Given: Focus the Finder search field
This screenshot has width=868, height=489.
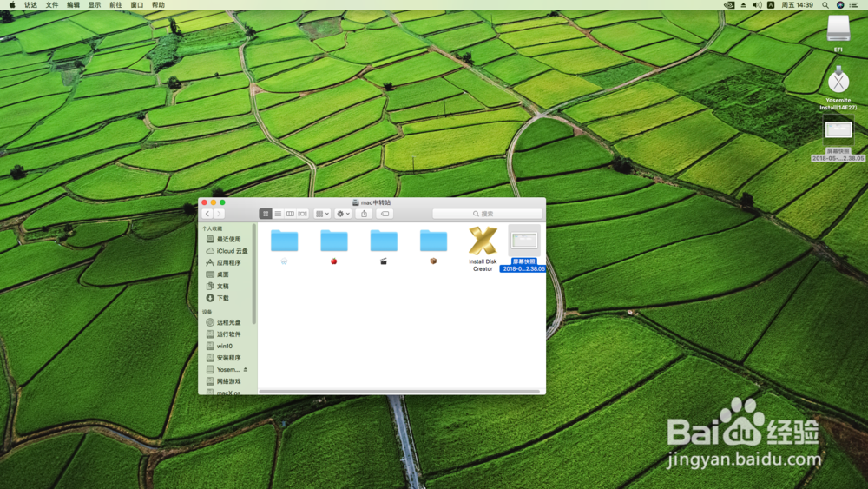Looking at the screenshot, I should (487, 214).
